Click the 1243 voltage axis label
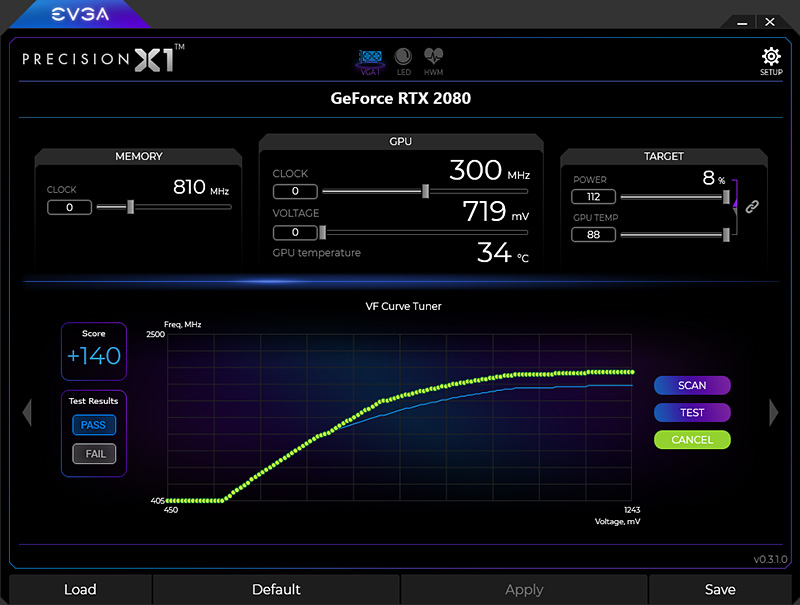The height and width of the screenshot is (605, 800). pyautogui.click(x=632, y=510)
